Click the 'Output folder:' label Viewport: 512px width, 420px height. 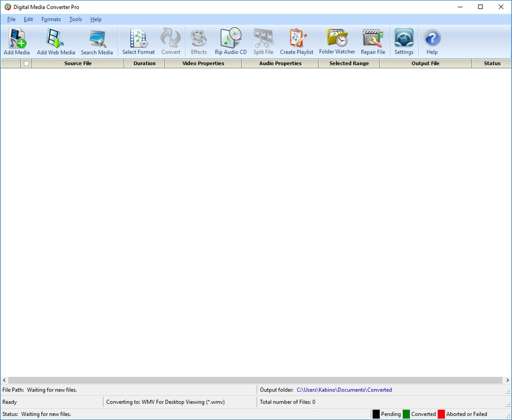point(277,390)
